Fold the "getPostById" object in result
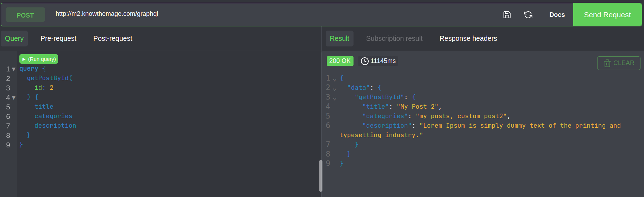The height and width of the screenshot is (197, 644). tap(334, 99)
